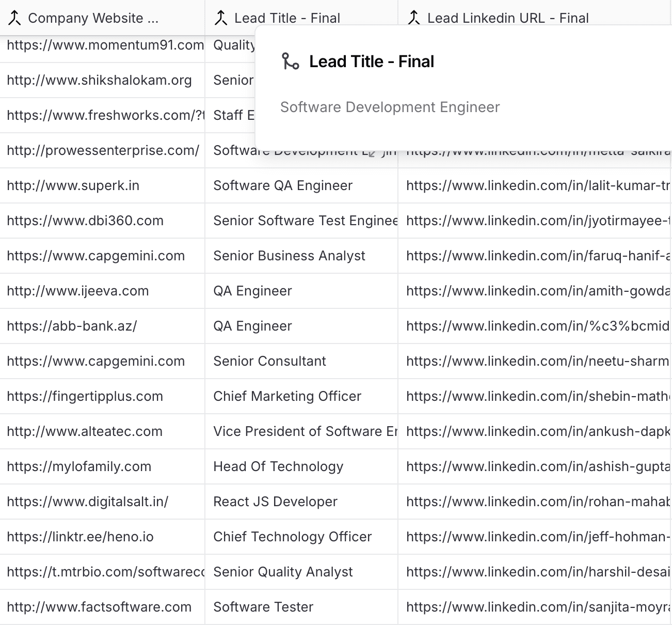Select the alteatec.com website cell

click(x=102, y=431)
